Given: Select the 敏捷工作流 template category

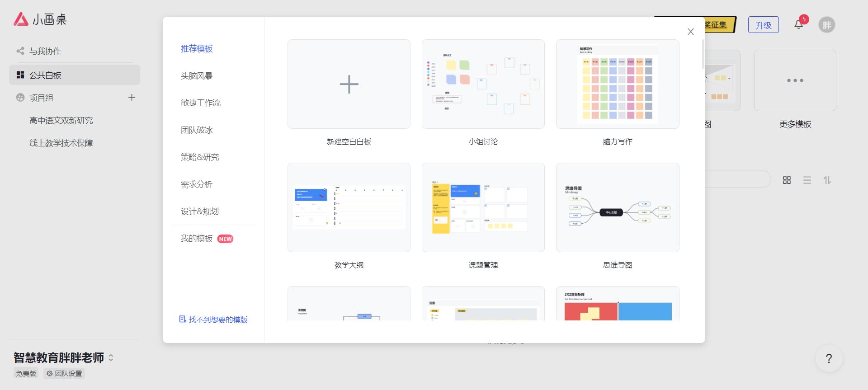Looking at the screenshot, I should [x=201, y=103].
